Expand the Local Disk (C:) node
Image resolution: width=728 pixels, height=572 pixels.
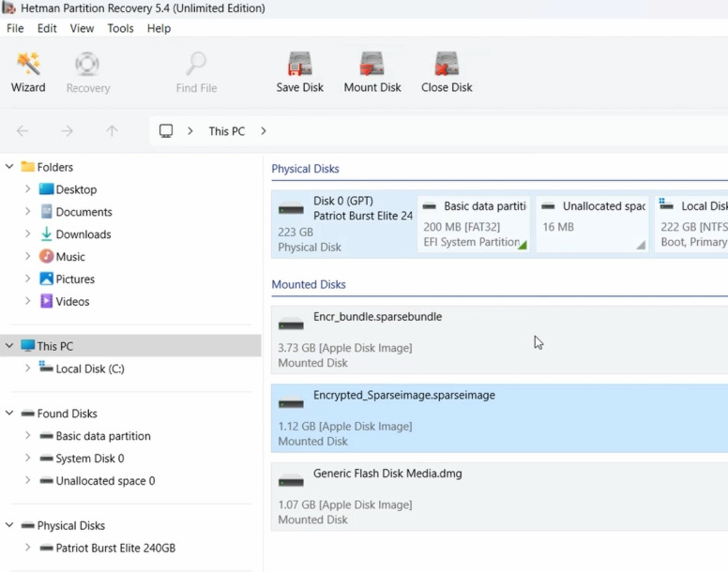tap(27, 369)
